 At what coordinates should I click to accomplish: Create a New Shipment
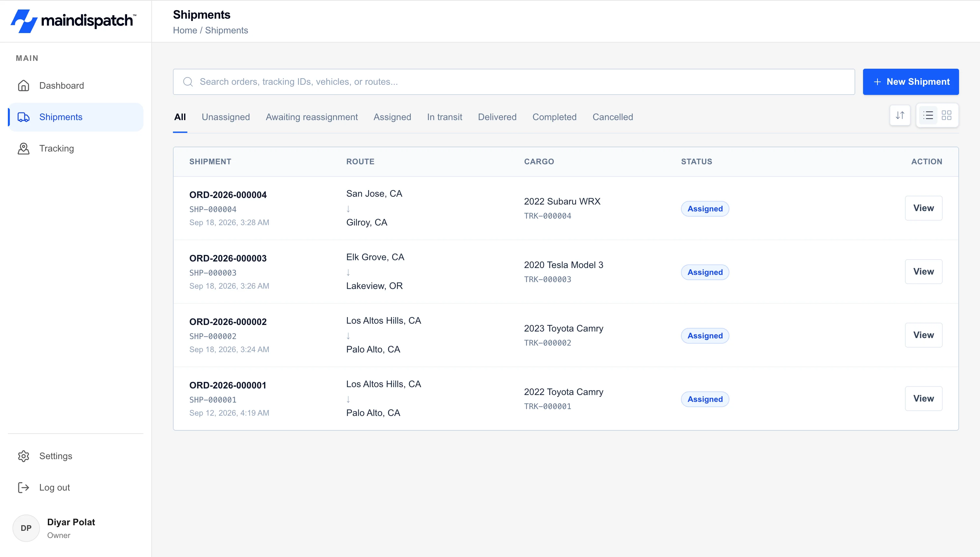pos(911,82)
